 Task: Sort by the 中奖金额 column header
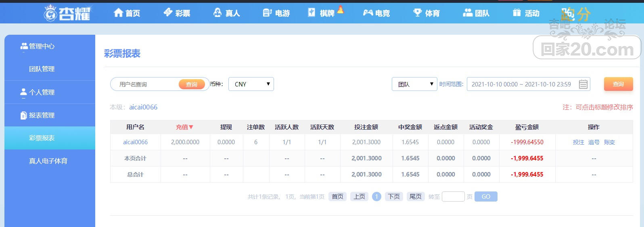pyautogui.click(x=410, y=127)
